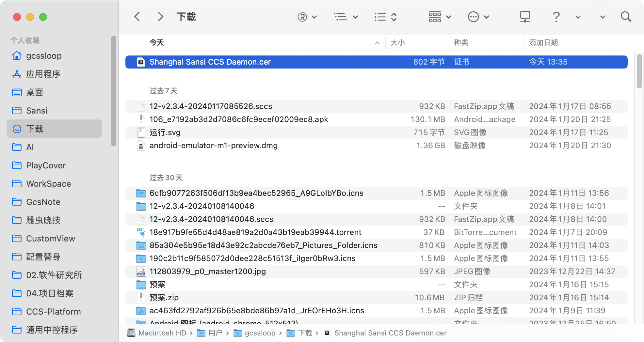This screenshot has height=342, width=644.
Task: Click Macintosh HD in the path bar
Action: coord(157,333)
